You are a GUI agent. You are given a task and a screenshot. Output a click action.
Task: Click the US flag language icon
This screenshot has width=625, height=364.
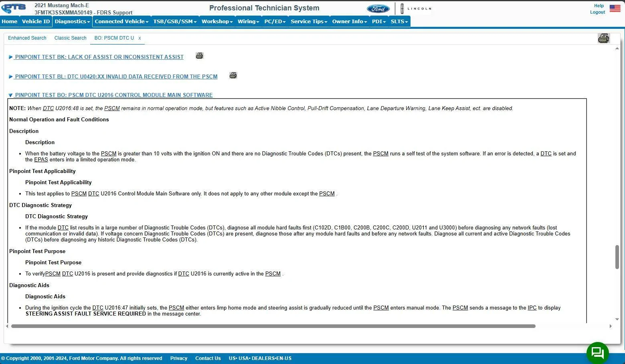coord(615,8)
